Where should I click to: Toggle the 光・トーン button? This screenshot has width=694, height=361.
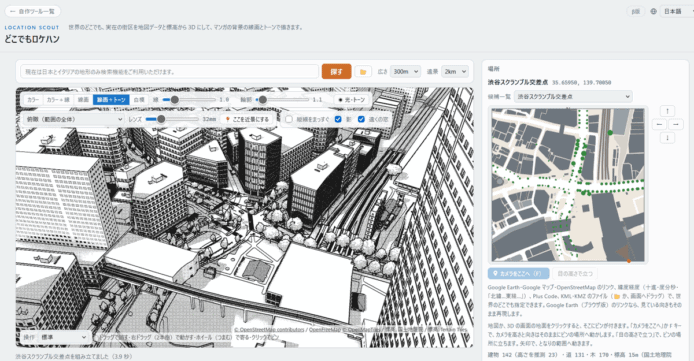(x=352, y=100)
